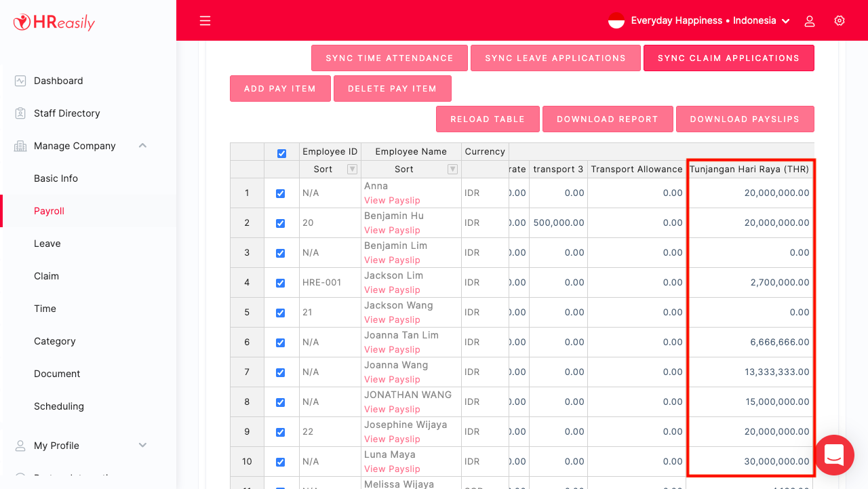Viewport: 868px width, 489px height.
Task: Click the HReasily logo
Action: point(54,22)
